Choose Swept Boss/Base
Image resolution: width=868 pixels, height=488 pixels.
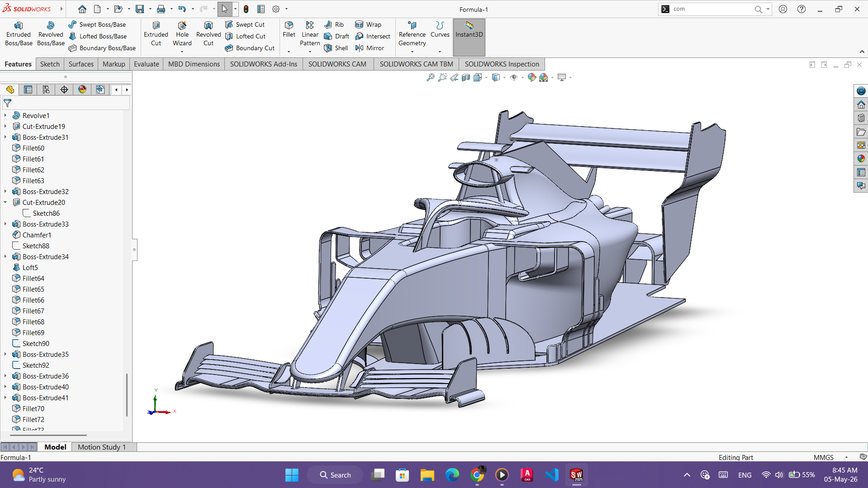point(97,24)
